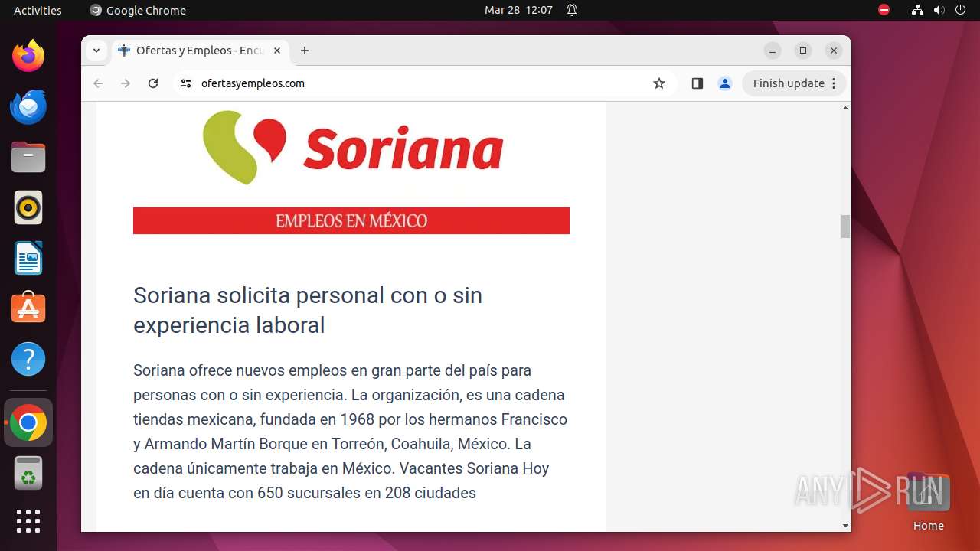Select the Google Chrome dock icon
This screenshot has width=980, height=551.
coord(28,422)
